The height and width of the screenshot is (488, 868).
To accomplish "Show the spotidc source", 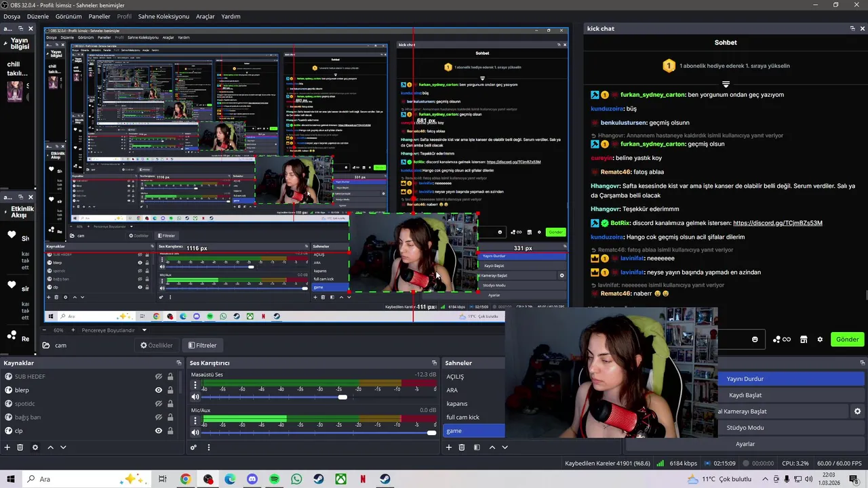I will click(159, 404).
